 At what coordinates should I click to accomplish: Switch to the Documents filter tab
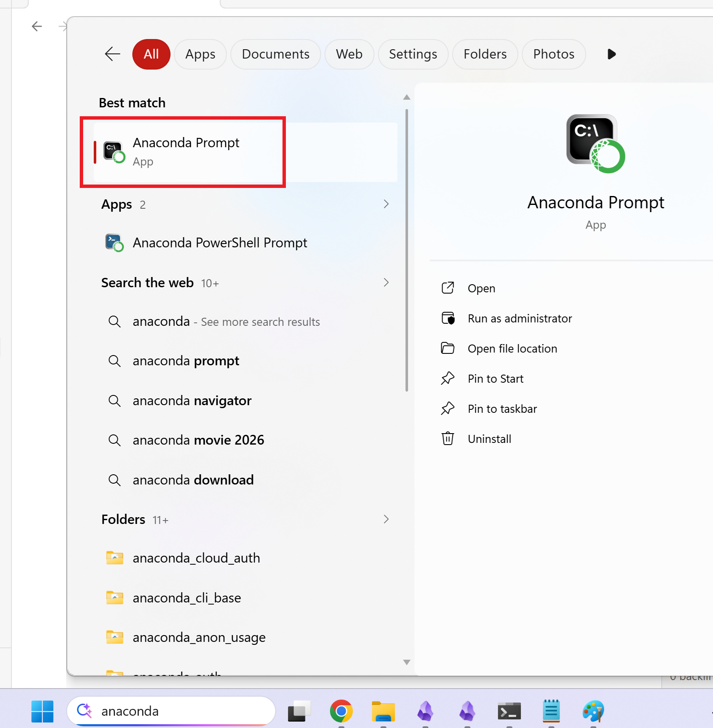point(276,54)
